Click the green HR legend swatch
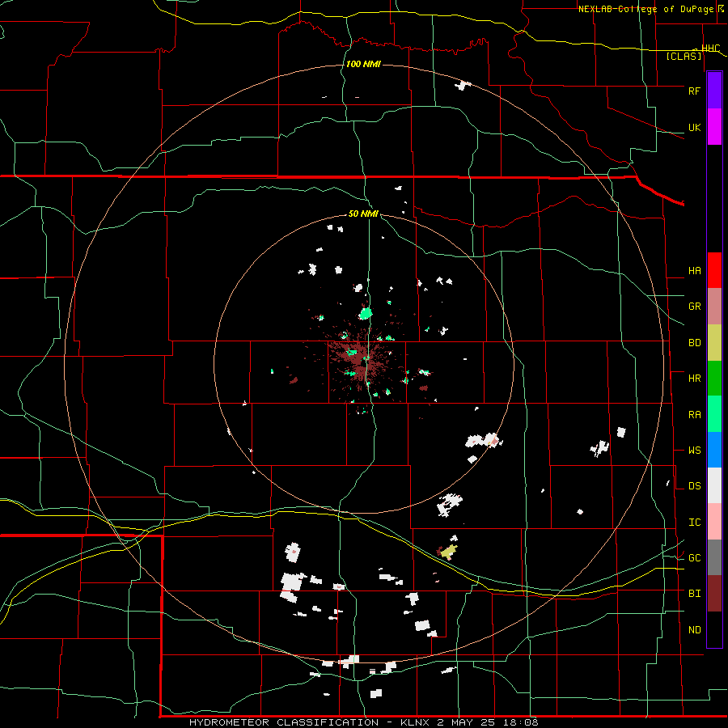The image size is (728, 728). 714,379
